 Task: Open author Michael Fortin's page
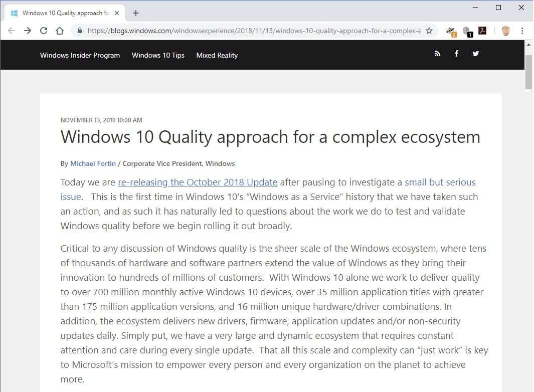(93, 163)
